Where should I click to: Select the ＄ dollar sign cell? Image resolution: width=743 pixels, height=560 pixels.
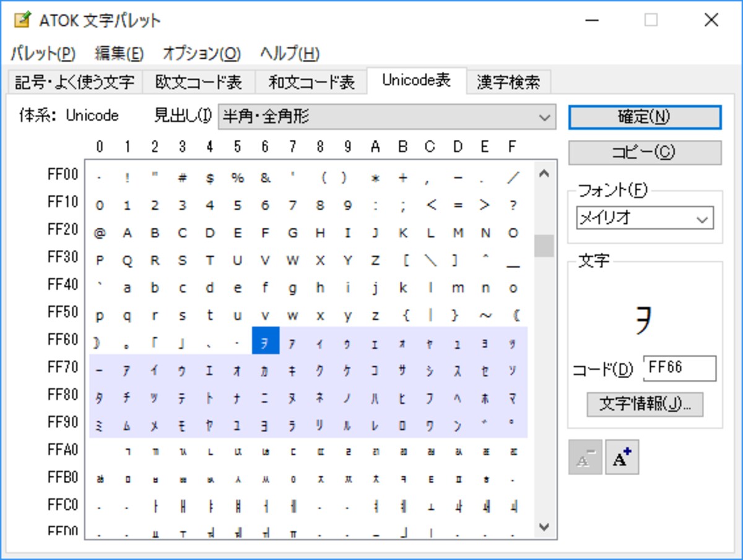click(x=210, y=178)
